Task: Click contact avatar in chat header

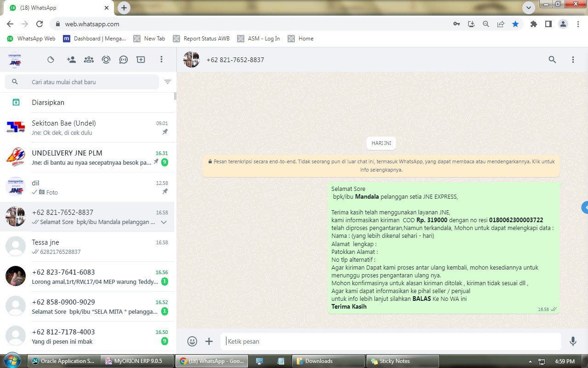Action: (x=191, y=60)
